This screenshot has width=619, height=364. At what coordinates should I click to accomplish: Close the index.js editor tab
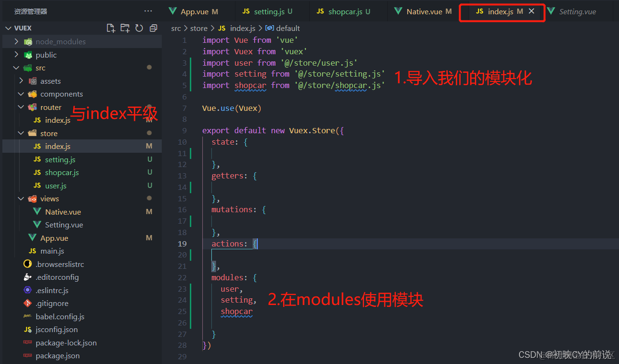532,11
